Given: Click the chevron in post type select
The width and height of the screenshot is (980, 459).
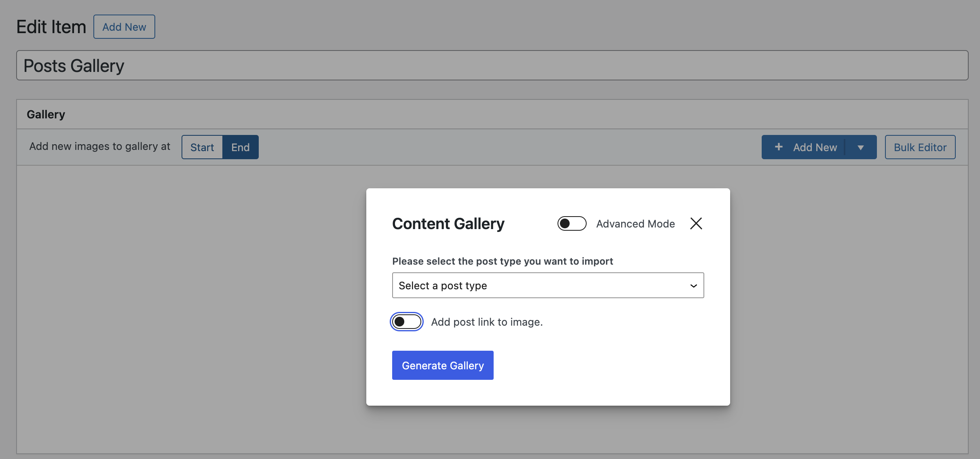Looking at the screenshot, I should (693, 286).
